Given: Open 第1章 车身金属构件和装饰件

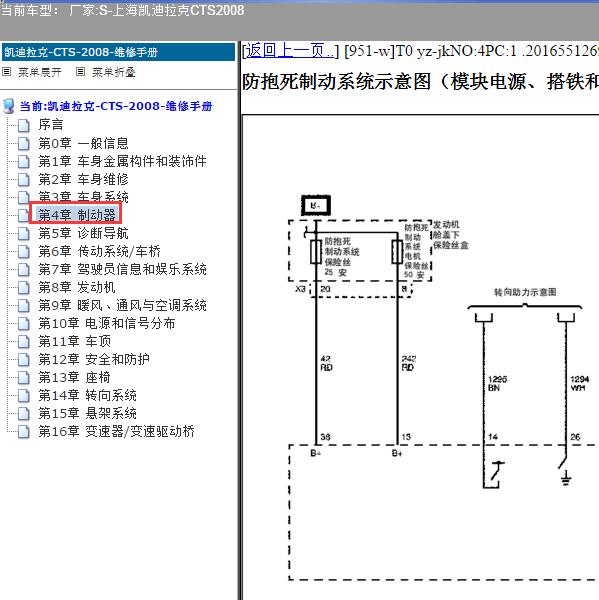Looking at the screenshot, I should 122,161.
